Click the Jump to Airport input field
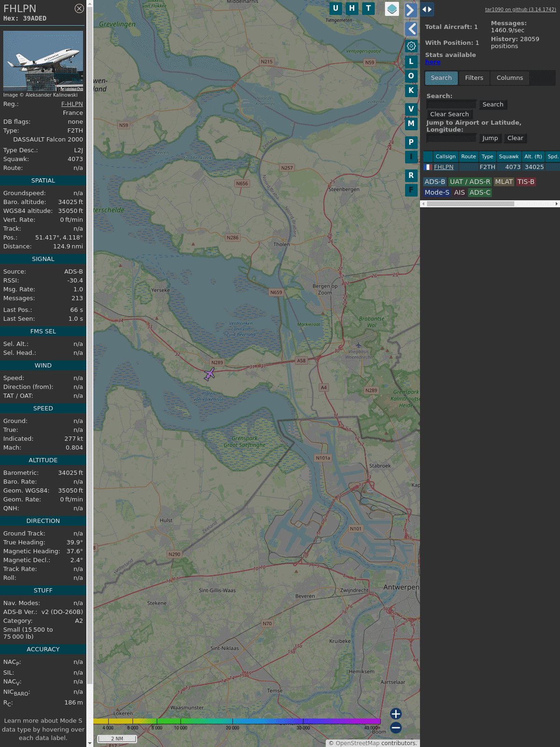Image resolution: width=560 pixels, height=747 pixels. (451, 138)
